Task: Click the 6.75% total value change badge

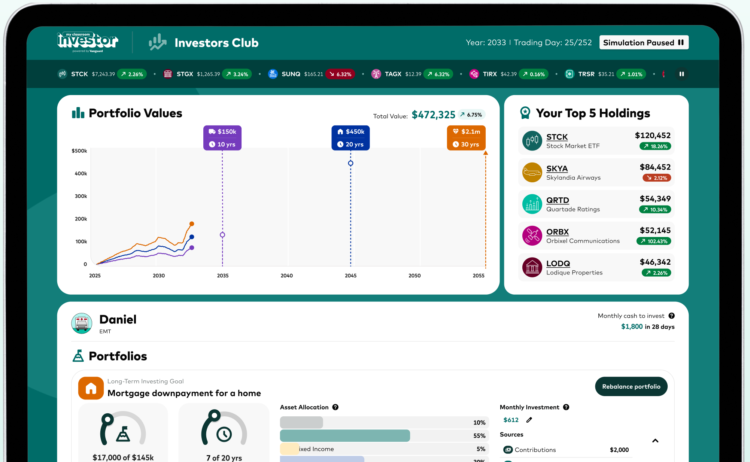Action: 472,115
